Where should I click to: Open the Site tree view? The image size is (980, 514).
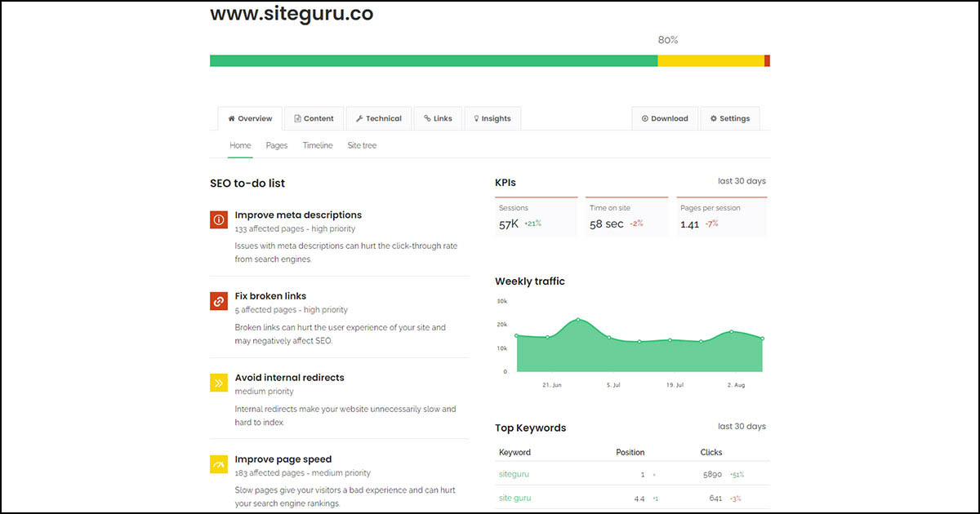point(362,145)
